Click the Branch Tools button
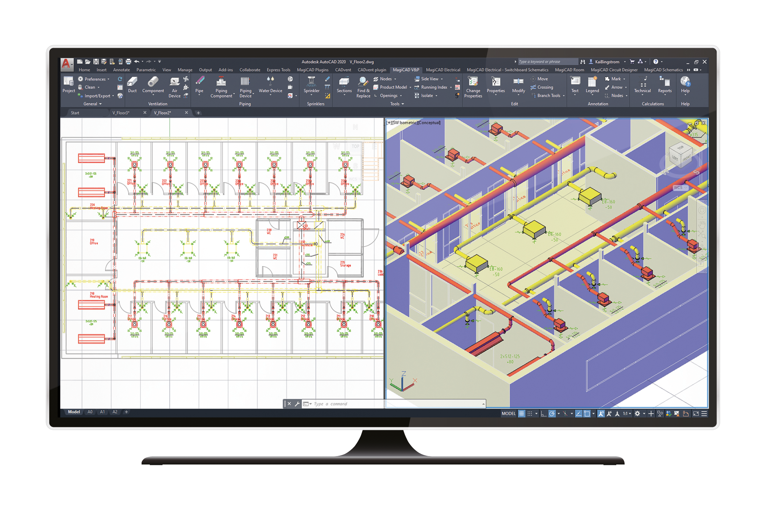Viewport: 760px width, 532px height. click(x=548, y=96)
